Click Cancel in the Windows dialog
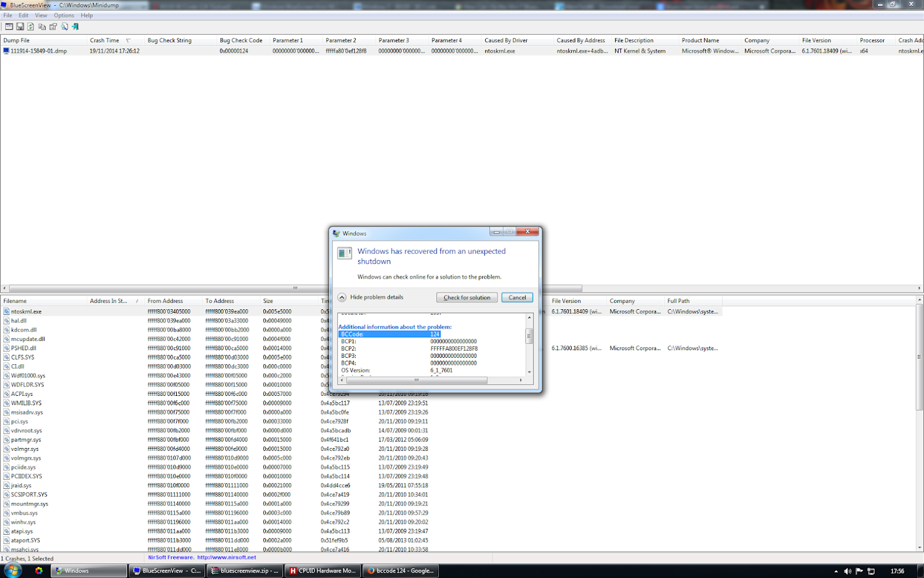924x578 pixels. click(x=517, y=297)
